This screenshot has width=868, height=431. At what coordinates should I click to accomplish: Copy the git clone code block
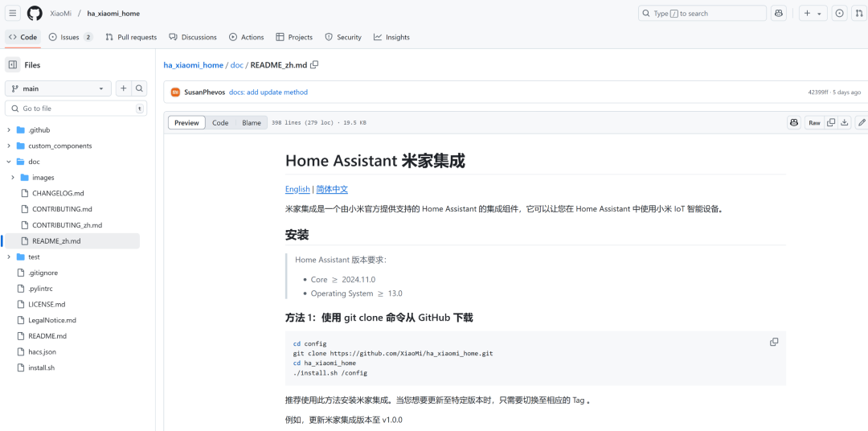[x=774, y=343]
